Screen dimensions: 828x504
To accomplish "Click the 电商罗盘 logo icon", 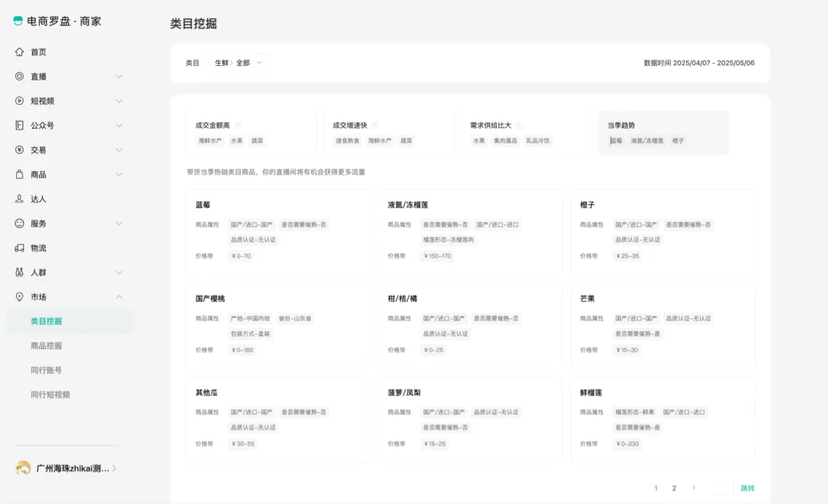I will [18, 21].
